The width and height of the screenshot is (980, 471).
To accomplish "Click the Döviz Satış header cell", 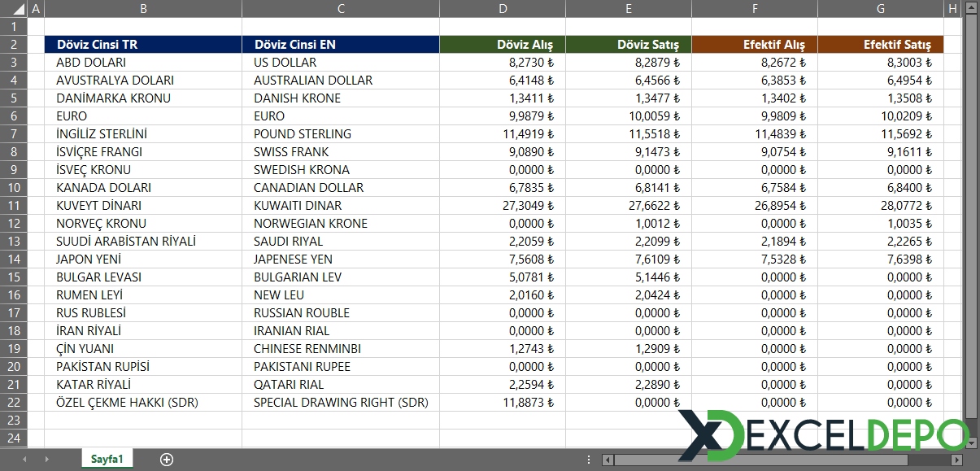I will coord(629,45).
